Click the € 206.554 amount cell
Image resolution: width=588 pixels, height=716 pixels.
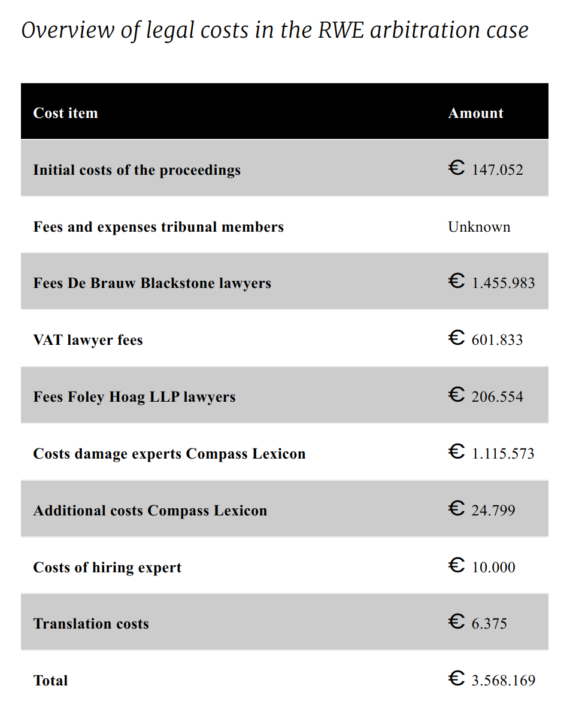coord(485,396)
